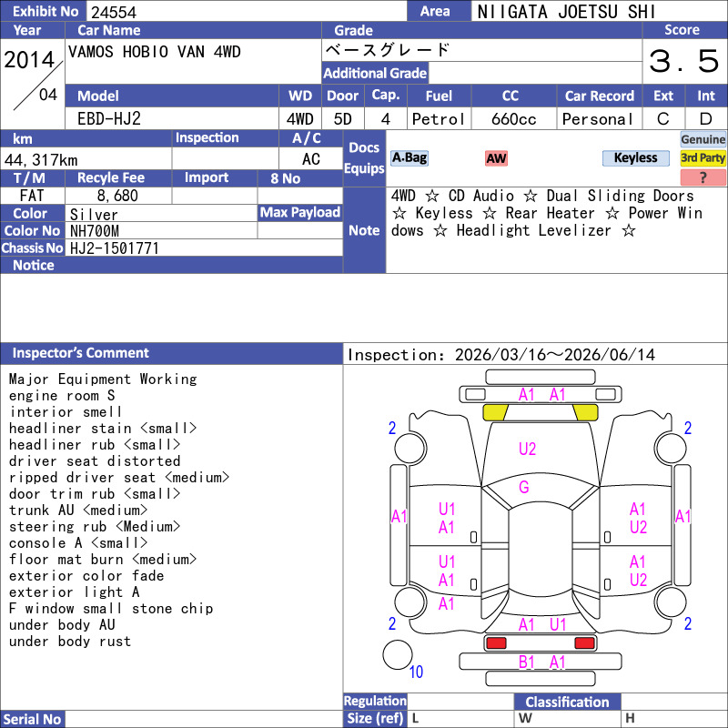Select the fuel value Petrol
The height and width of the screenshot is (728, 728).
[x=438, y=119]
